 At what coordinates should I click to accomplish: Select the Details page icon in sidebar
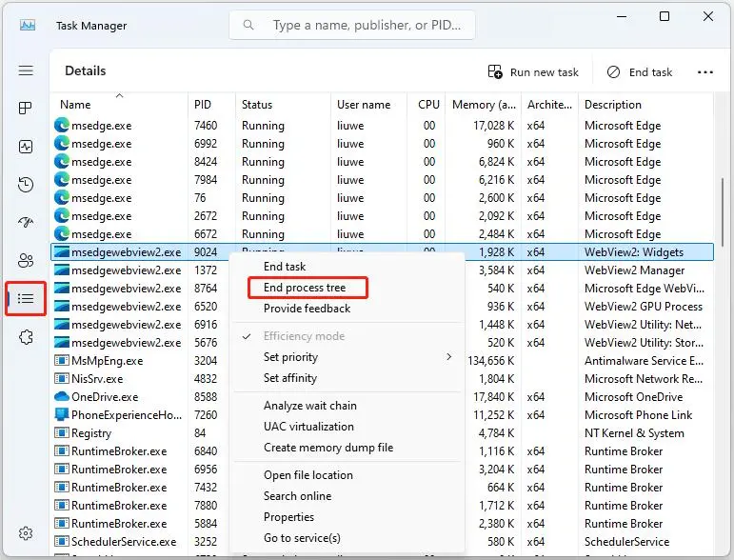click(26, 298)
